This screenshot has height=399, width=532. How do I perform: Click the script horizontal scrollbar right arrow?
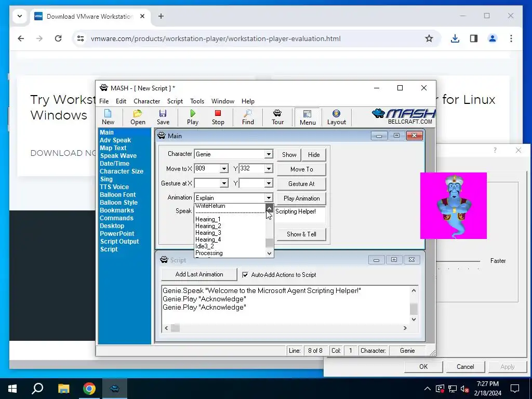click(x=405, y=328)
